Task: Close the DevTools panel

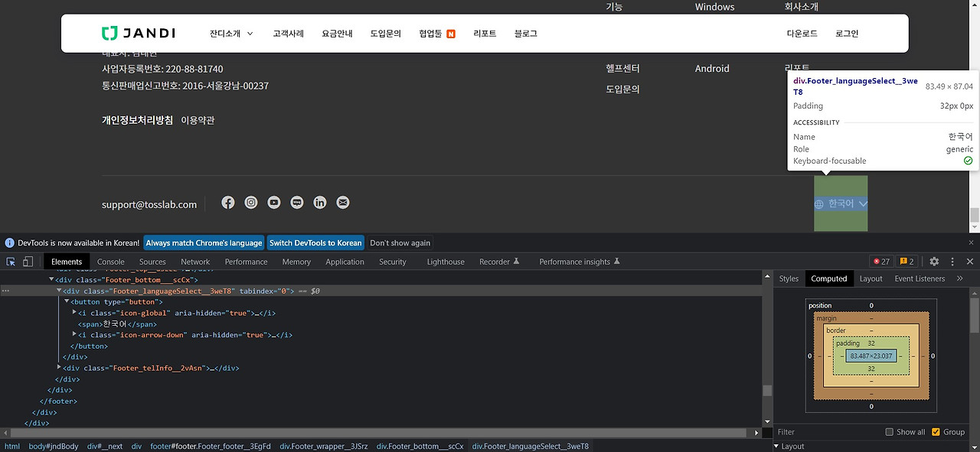Action: point(970,262)
